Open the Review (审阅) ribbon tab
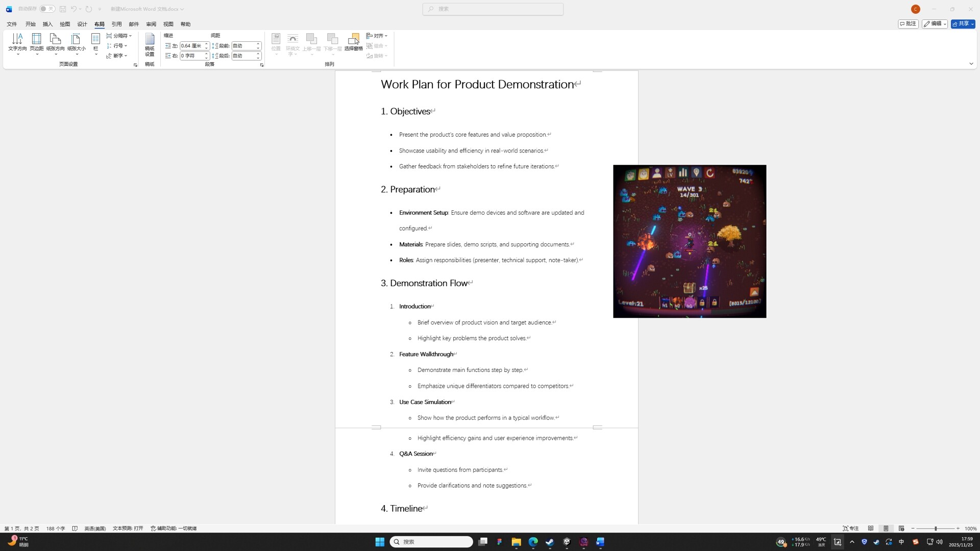Viewport: 980px width, 551px height. pos(151,24)
